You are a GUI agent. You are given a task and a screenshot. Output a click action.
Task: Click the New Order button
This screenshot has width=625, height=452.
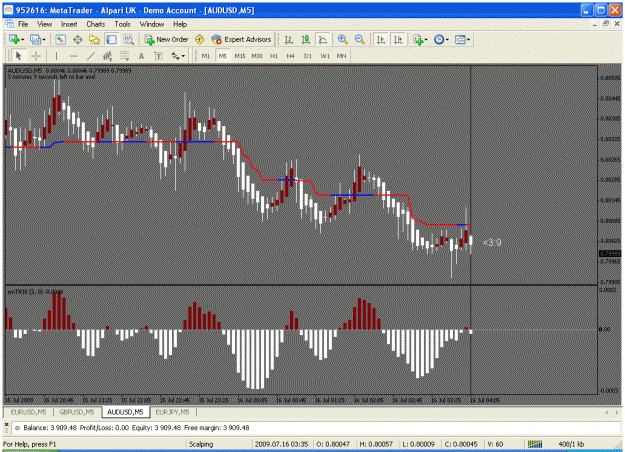[166, 39]
